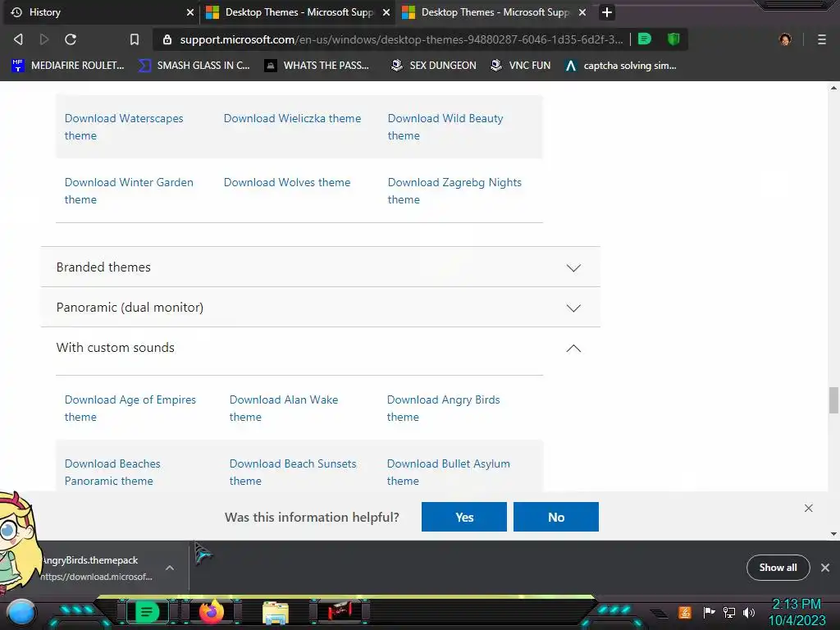Download Waterscapes theme link
The image size is (840, 630).
(x=124, y=127)
